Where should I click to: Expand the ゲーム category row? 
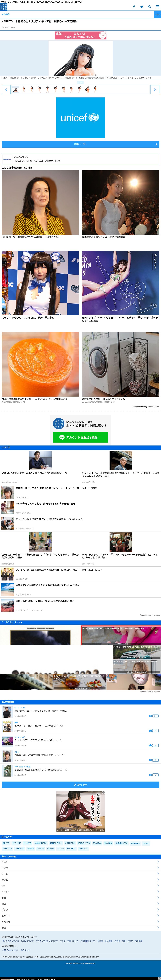(80, 874)
